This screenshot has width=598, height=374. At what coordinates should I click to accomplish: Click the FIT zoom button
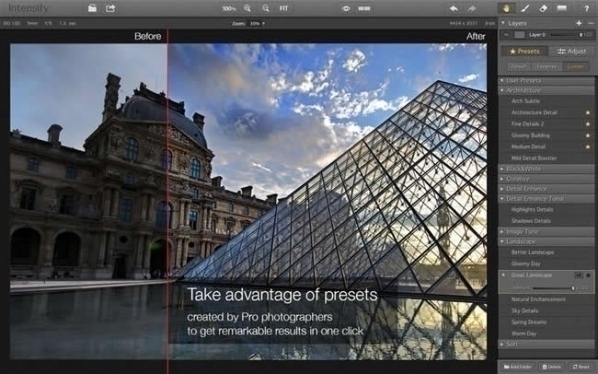point(283,8)
